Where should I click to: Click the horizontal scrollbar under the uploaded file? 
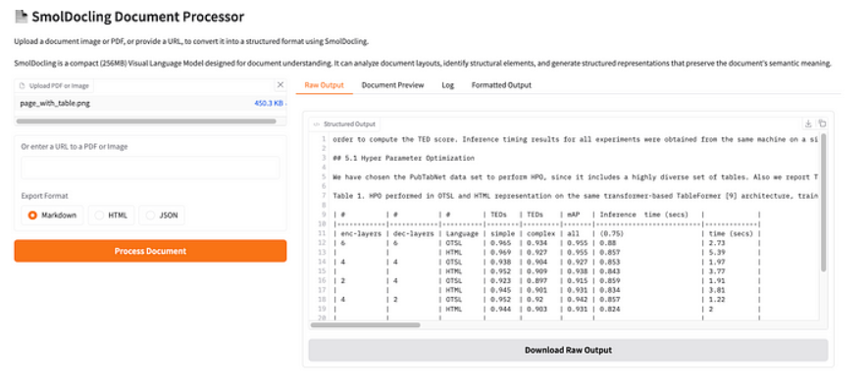tap(146, 121)
